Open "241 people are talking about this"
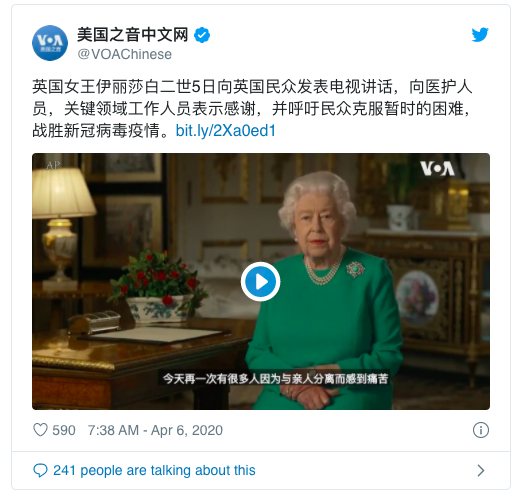 click(x=154, y=470)
